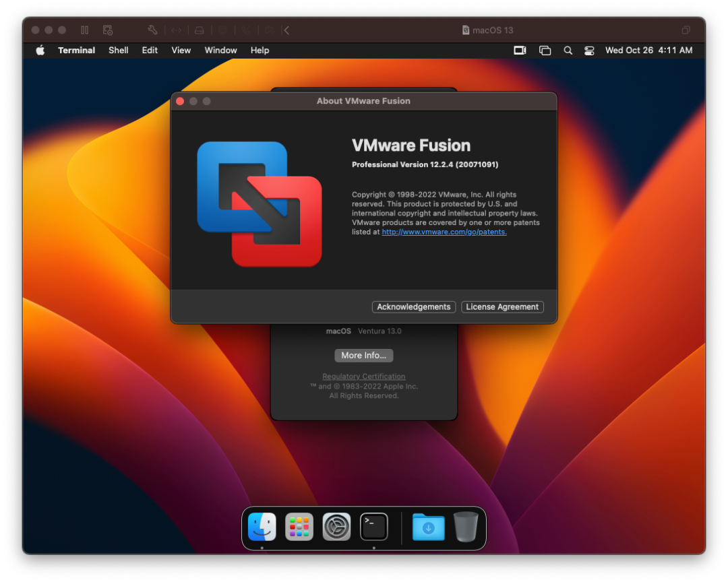Open the Trash in the Dock
This screenshot has width=728, height=582.
[466, 527]
